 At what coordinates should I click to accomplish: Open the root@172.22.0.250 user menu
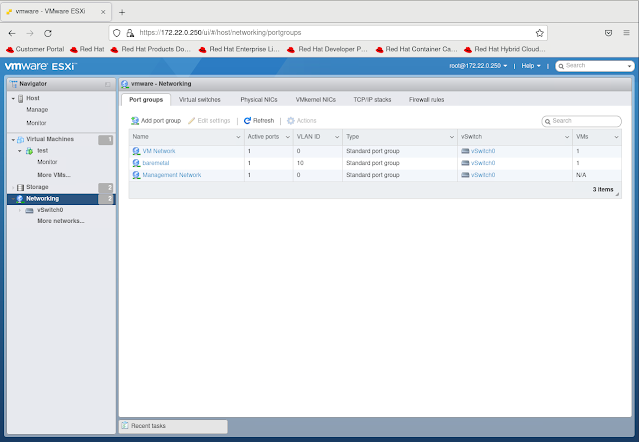point(478,66)
